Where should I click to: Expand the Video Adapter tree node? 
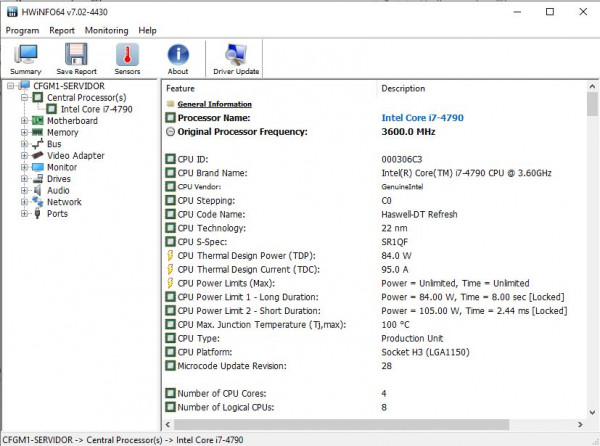click(x=24, y=155)
